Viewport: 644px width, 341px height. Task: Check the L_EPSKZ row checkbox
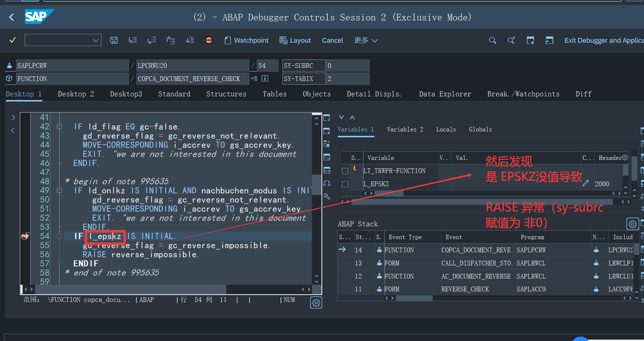pos(345,184)
